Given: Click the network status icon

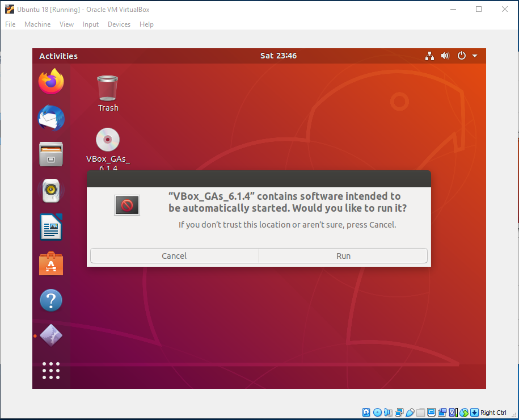Looking at the screenshot, I should click(x=429, y=56).
